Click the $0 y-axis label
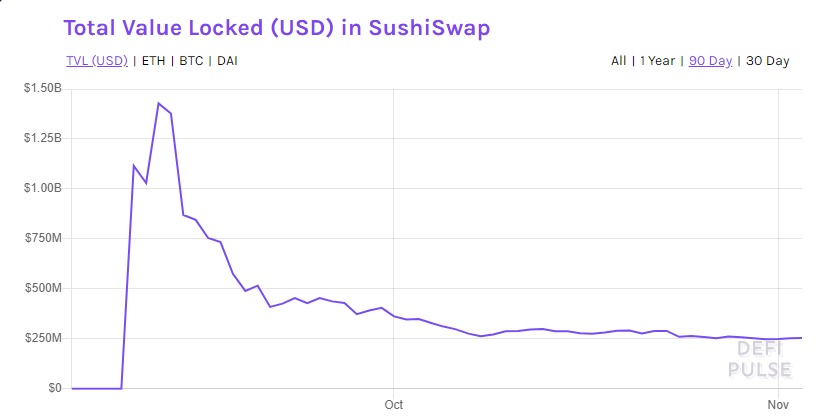 tap(55, 388)
